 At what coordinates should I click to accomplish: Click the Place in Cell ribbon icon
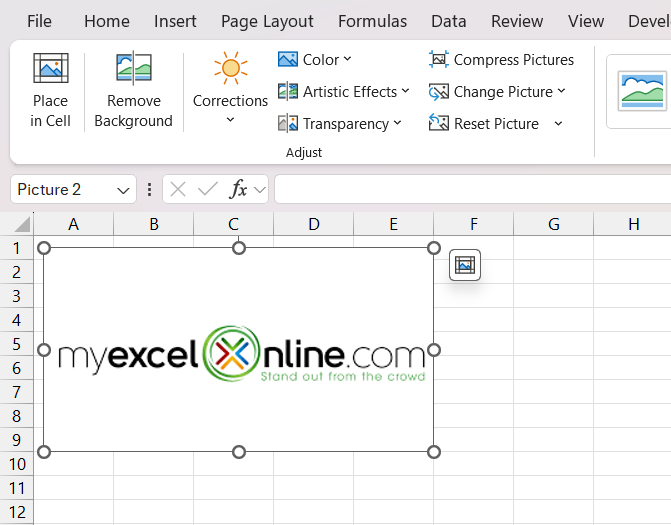[50, 68]
